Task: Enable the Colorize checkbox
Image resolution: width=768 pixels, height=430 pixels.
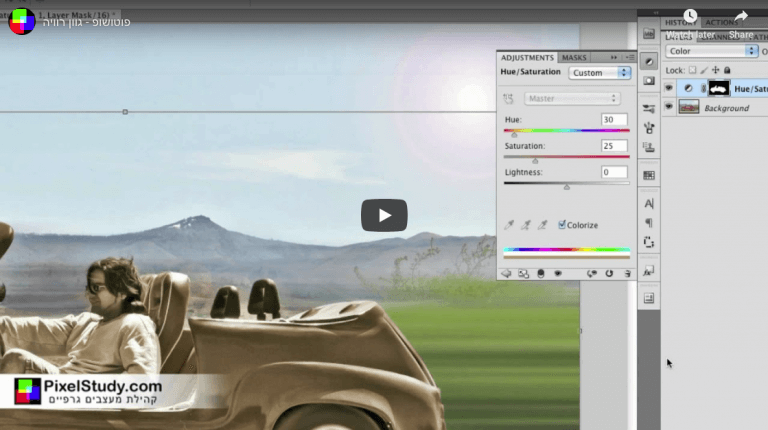Action: click(562, 225)
